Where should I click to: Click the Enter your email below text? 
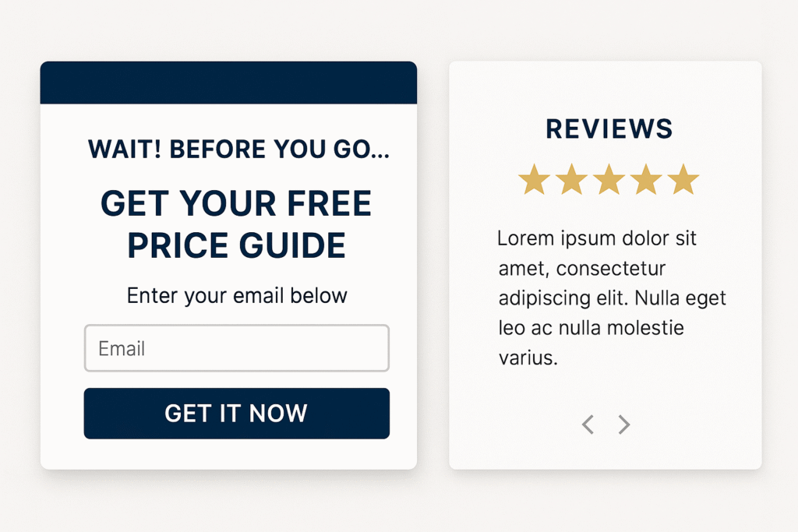tap(236, 296)
